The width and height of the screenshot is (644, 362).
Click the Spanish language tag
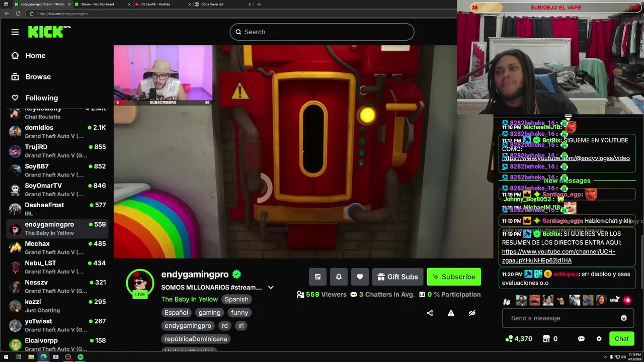[x=236, y=299]
